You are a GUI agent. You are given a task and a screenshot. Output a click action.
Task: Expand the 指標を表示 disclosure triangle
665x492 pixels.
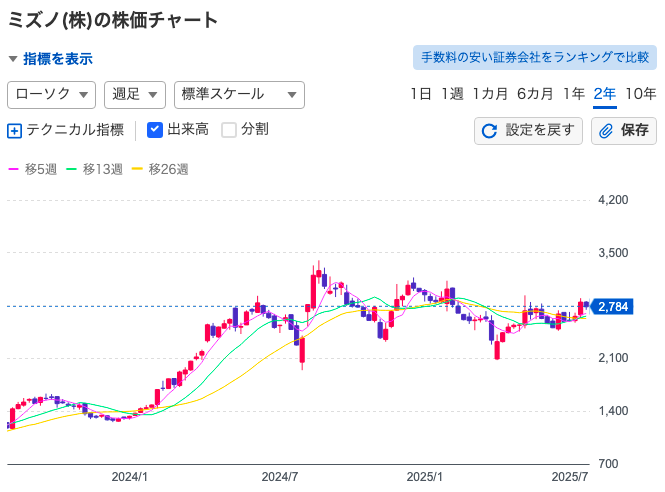pos(13,59)
